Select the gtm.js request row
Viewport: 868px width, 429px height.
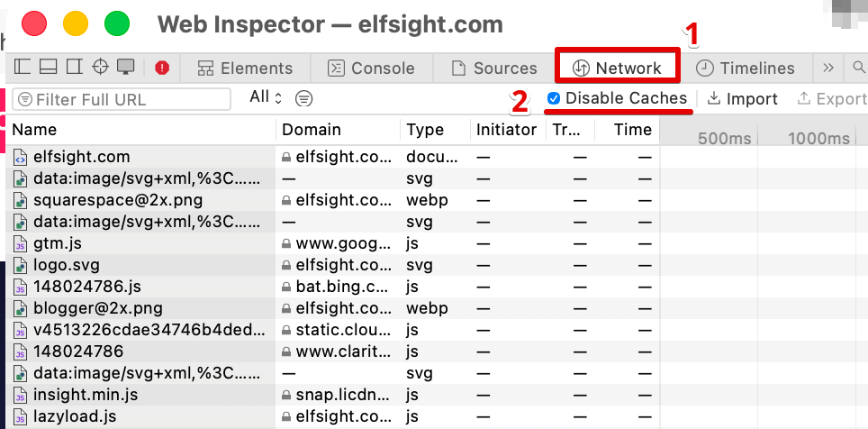[x=332, y=243]
